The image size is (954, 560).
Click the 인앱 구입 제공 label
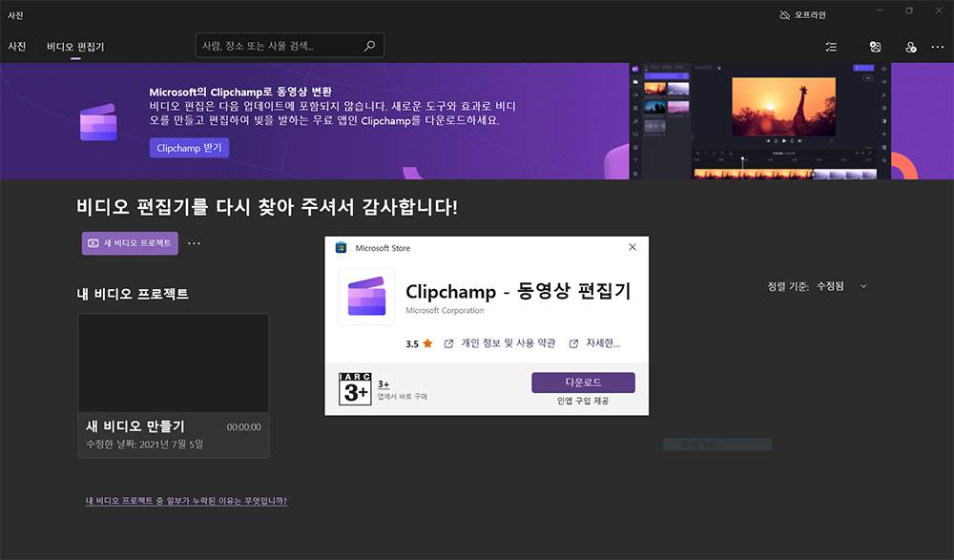583,401
